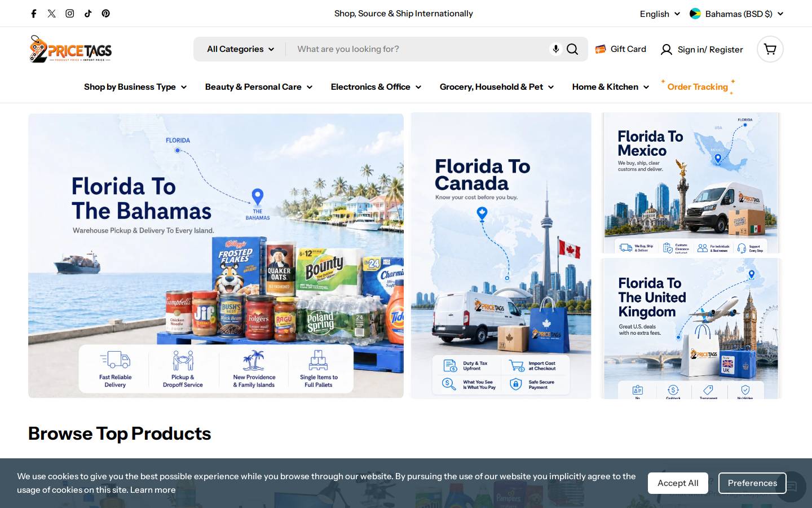
Task: Click the PriceTags logo
Action: 70,49
